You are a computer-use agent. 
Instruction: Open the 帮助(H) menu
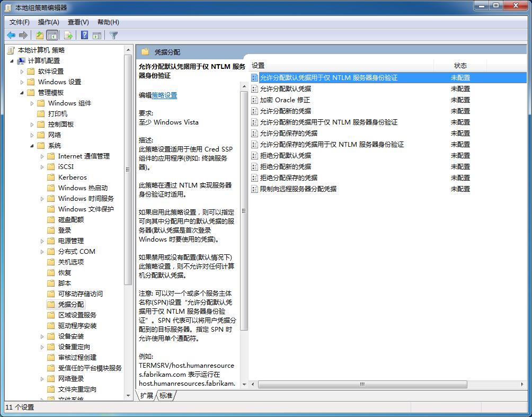click(x=108, y=22)
